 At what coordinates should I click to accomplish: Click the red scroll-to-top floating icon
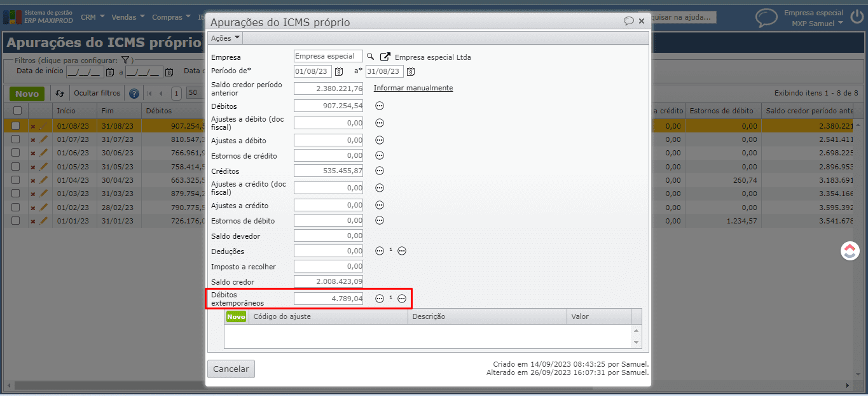click(850, 251)
